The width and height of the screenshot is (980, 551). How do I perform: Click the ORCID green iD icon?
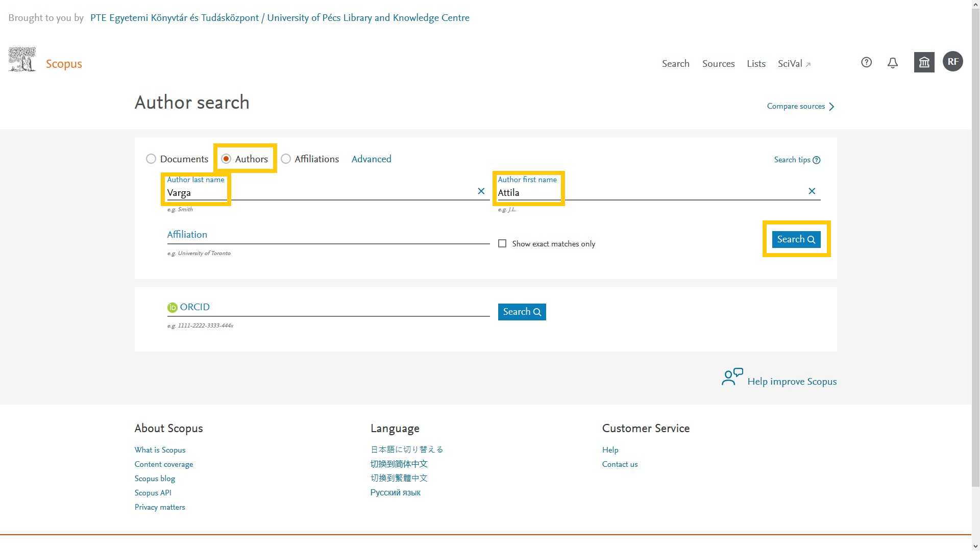[173, 307]
